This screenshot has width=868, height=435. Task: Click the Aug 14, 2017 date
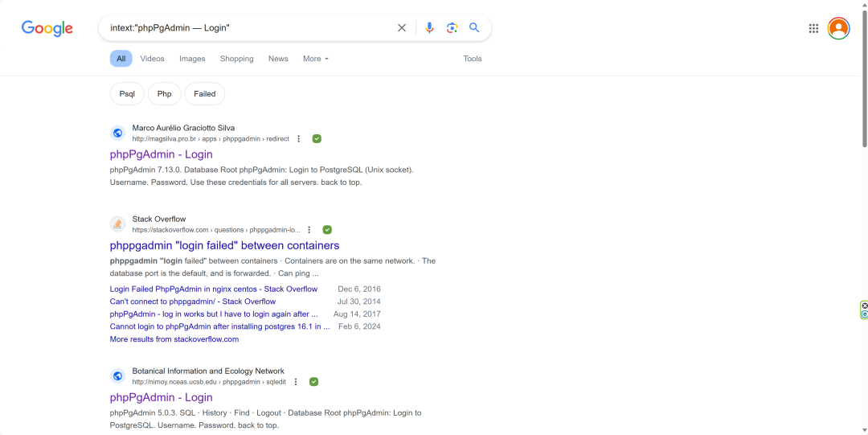[357, 314]
